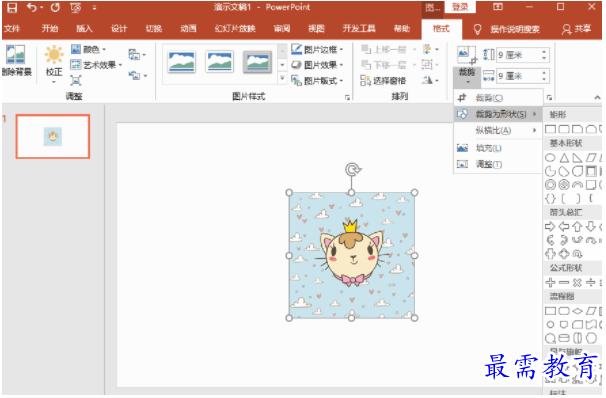The width and height of the screenshot is (606, 398).
Task: Select the isosceles triangle basic shape
Action: click(x=564, y=158)
